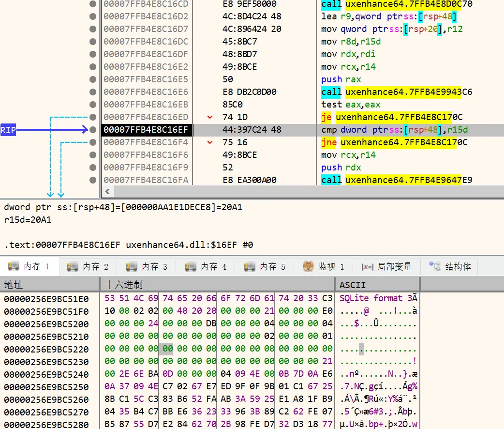Click the memory icon on tab 内存 5

point(250,266)
